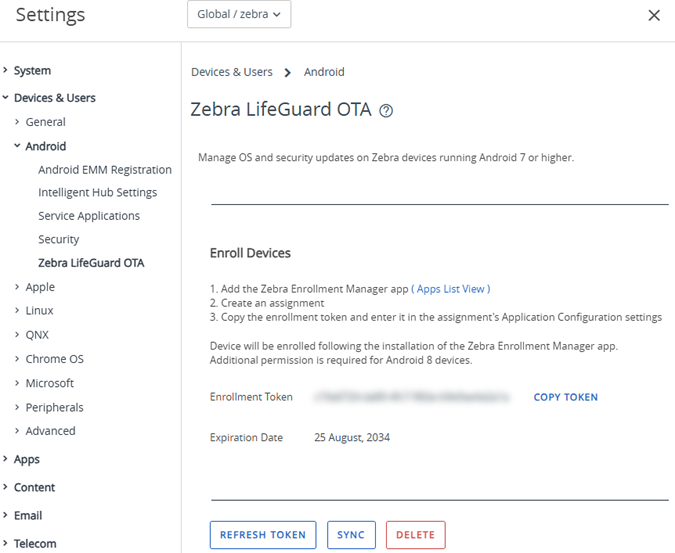The height and width of the screenshot is (553, 675).
Task: Select the General label in sidebar
Action: (x=46, y=122)
